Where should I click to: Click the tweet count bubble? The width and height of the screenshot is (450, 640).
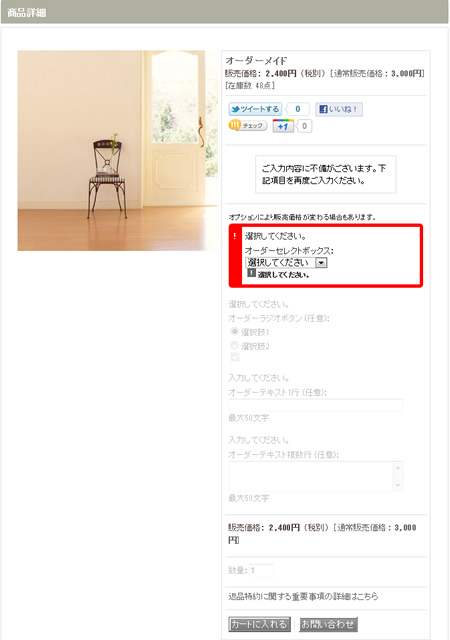[x=297, y=109]
